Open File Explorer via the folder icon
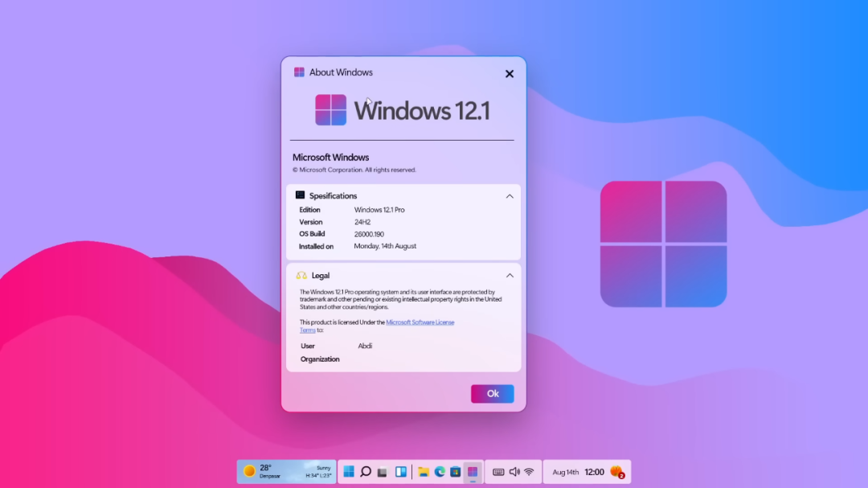 tap(422, 472)
